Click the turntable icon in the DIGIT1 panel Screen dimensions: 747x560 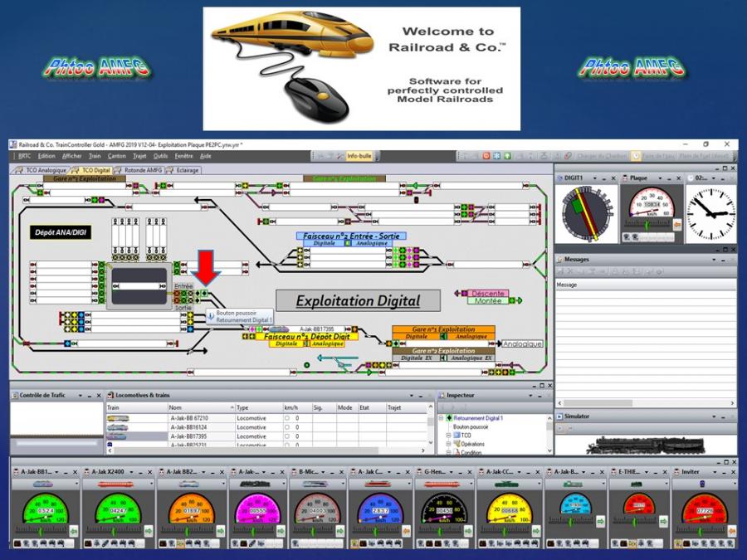click(585, 213)
